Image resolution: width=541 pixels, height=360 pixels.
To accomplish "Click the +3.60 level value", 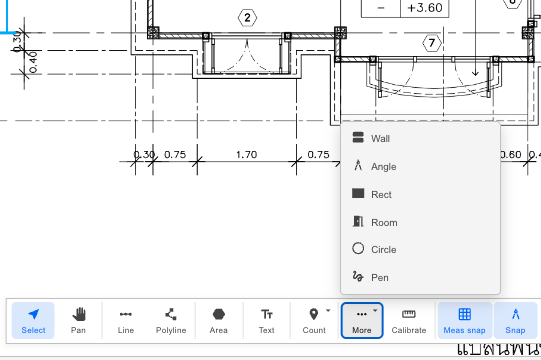I will [425, 8].
